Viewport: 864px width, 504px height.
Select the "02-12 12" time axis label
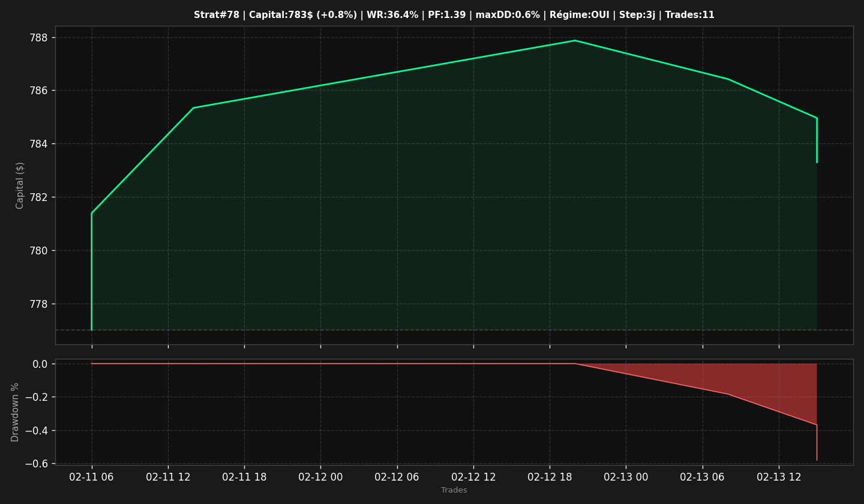pyautogui.click(x=473, y=477)
